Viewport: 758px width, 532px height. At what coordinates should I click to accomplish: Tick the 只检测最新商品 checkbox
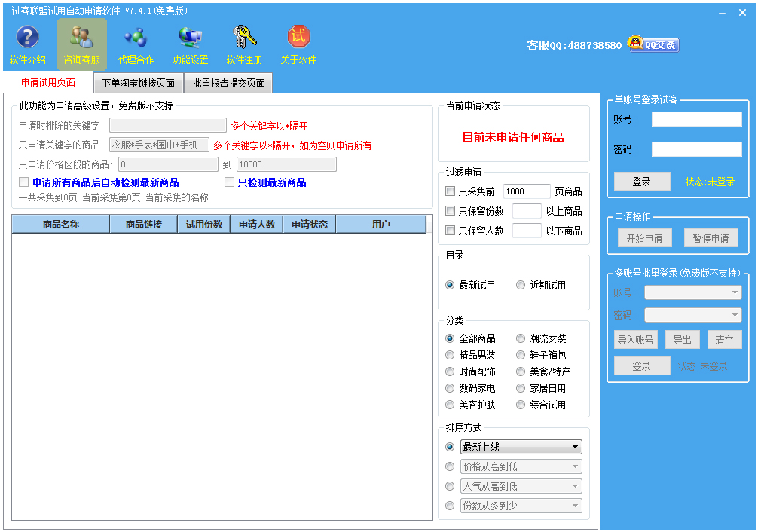[230, 182]
